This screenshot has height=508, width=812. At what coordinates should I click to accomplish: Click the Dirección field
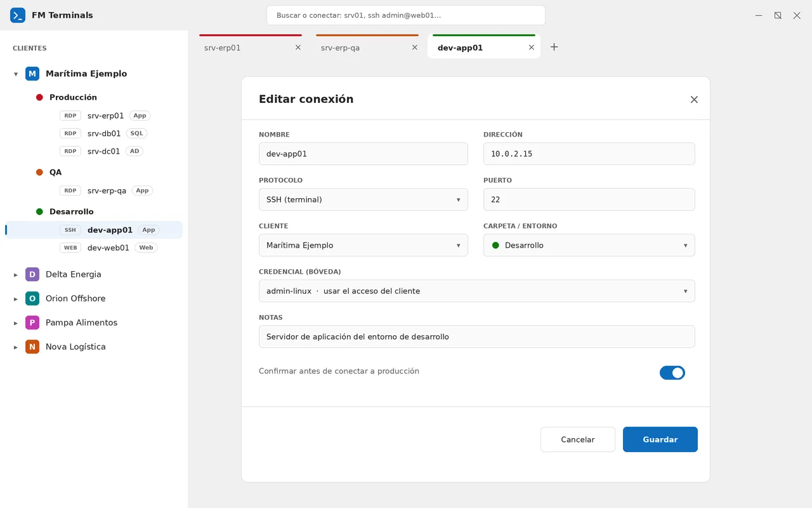click(589, 154)
